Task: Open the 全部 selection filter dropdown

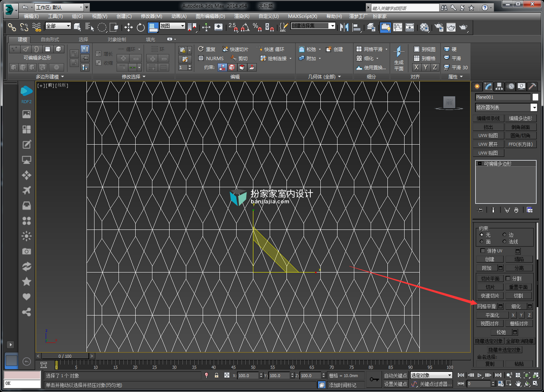Action: click(x=58, y=26)
